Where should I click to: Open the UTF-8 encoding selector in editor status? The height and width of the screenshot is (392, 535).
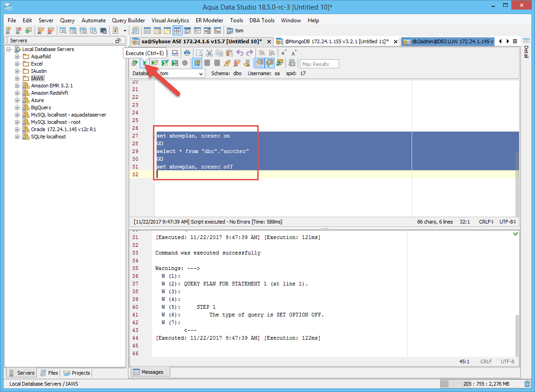pos(508,222)
